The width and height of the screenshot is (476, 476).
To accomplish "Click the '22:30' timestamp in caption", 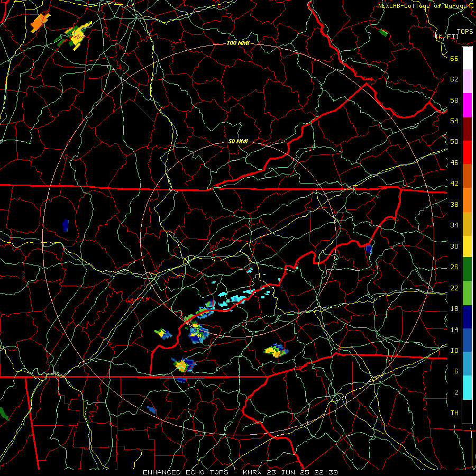I will point(326,472).
